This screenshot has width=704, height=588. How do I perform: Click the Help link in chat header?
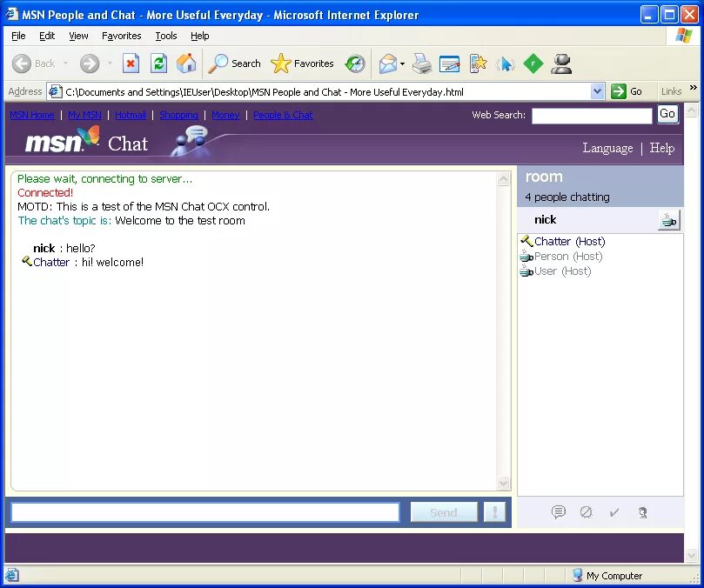point(662,148)
